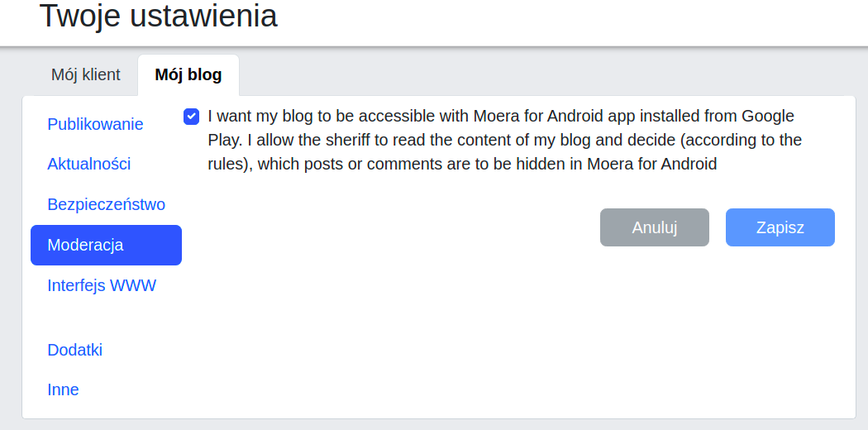Save settings with the Zapisz button

[780, 227]
